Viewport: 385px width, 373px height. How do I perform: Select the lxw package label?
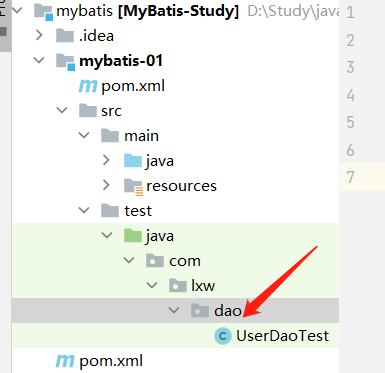[203, 286]
